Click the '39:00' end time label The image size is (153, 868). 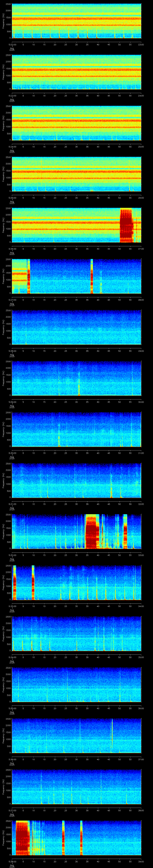(141, 862)
